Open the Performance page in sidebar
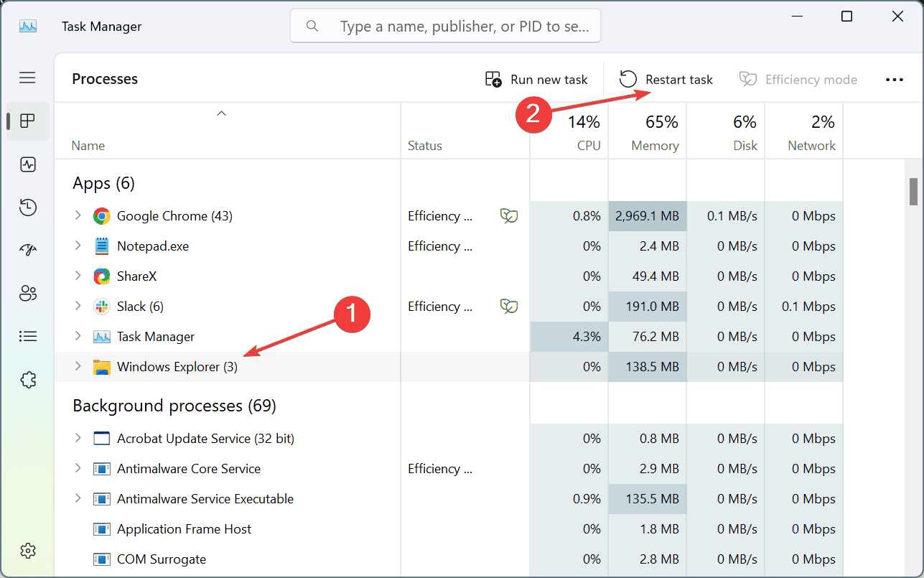 [x=28, y=164]
